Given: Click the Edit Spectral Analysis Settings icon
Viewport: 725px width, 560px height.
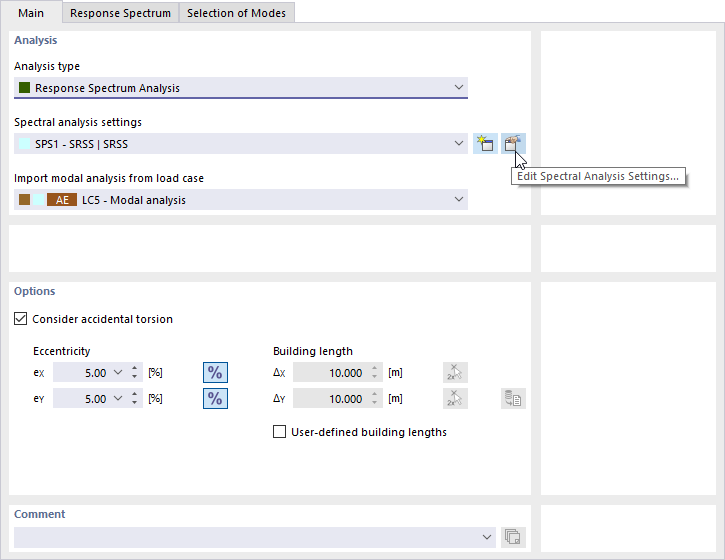Looking at the screenshot, I should [x=513, y=144].
